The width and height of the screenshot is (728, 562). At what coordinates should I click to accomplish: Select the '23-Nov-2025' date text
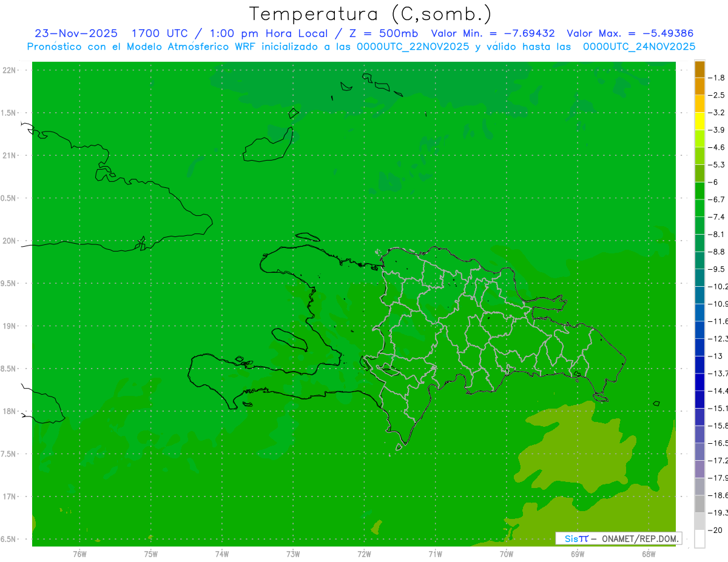pos(76,33)
